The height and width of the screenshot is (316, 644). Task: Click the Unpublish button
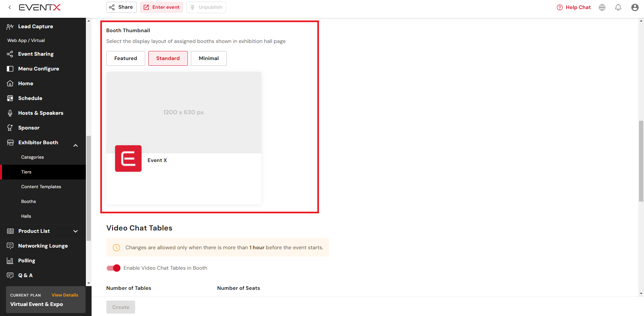pos(206,7)
